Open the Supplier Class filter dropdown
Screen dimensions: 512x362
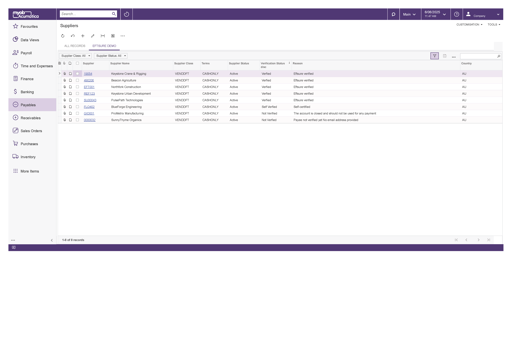click(76, 56)
